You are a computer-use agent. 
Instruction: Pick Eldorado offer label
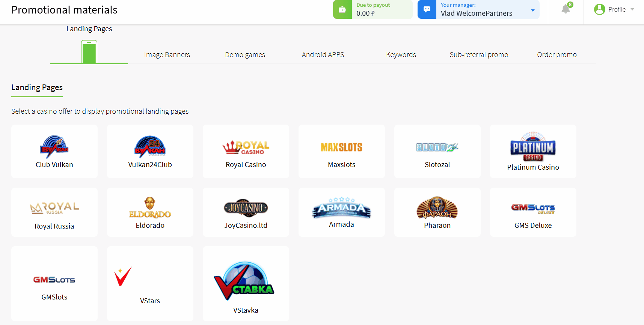click(x=150, y=226)
